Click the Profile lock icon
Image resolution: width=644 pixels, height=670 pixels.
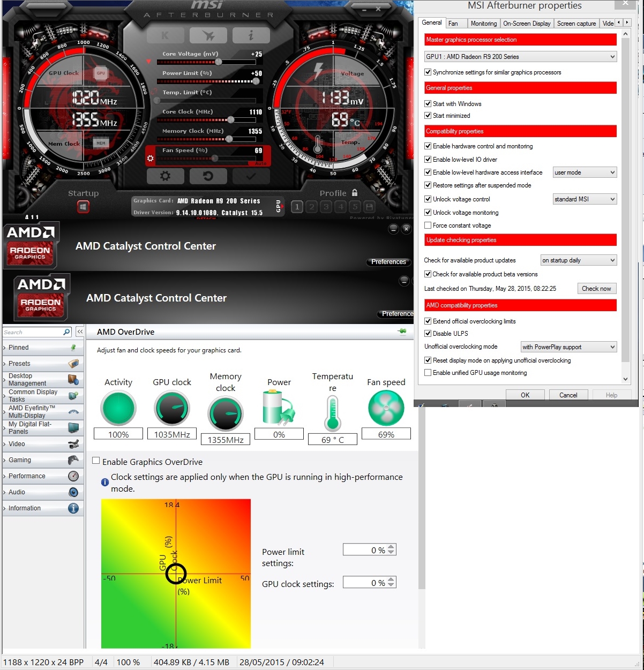[354, 193]
